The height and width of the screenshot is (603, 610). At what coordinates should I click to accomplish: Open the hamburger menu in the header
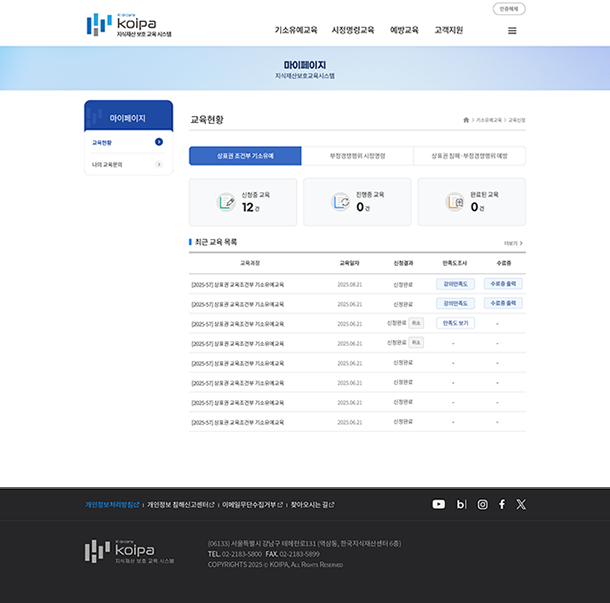[x=512, y=30]
